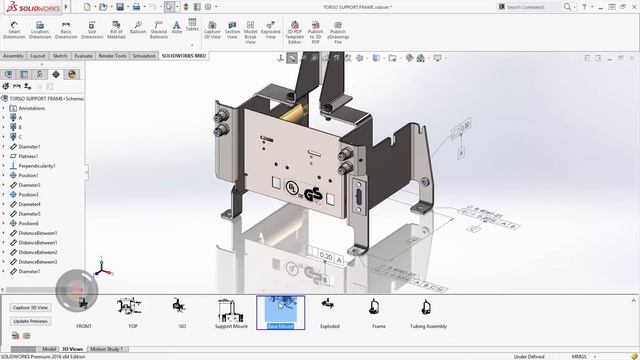Switch to the Render Tools tab
The height and width of the screenshot is (360, 640).
112,56
